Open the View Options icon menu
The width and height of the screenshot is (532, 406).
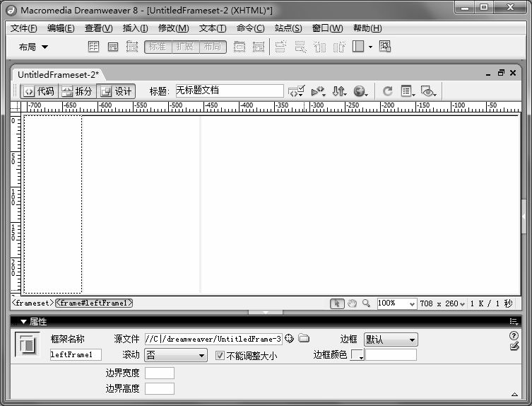(408, 91)
